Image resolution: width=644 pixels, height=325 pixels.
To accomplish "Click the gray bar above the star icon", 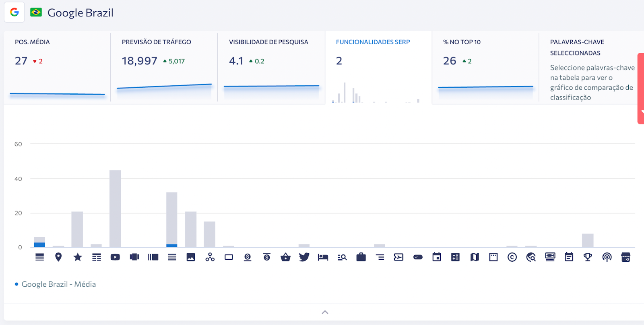I will 77,229.
